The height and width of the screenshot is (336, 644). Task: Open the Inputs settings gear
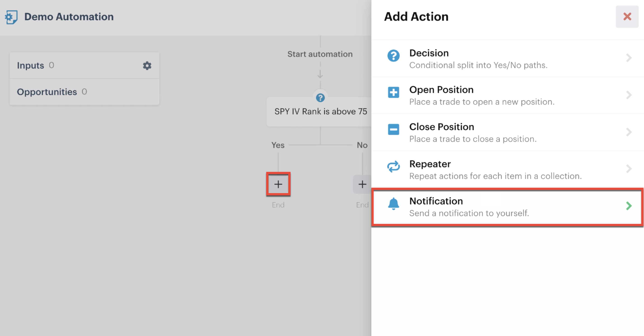[x=147, y=66]
